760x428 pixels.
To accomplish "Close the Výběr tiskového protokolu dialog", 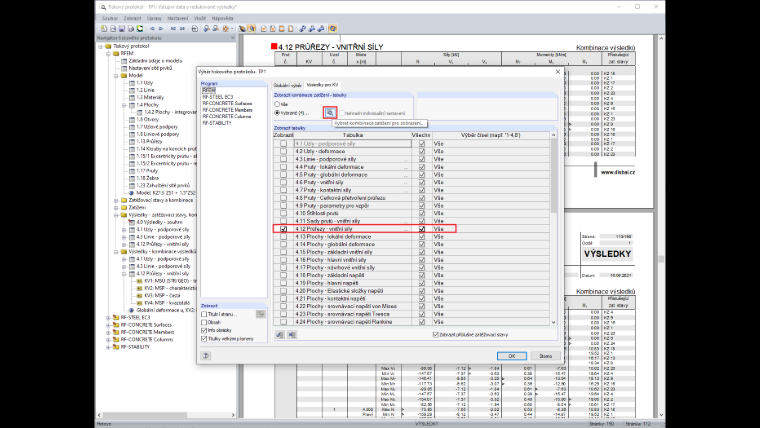I will pyautogui.click(x=557, y=72).
